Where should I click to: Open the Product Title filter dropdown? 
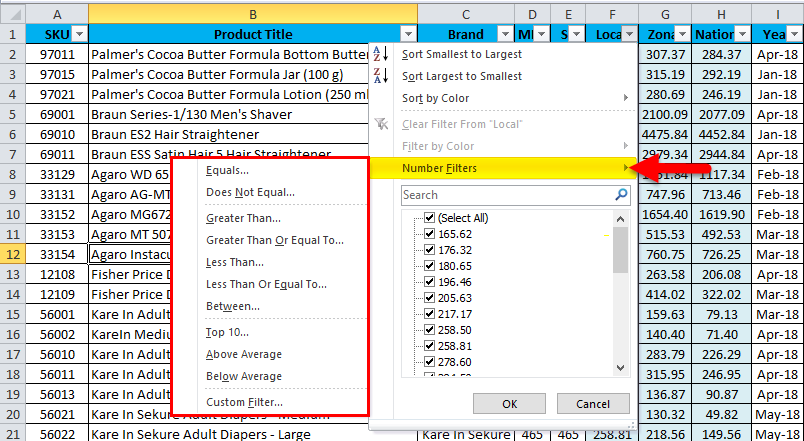click(408, 34)
